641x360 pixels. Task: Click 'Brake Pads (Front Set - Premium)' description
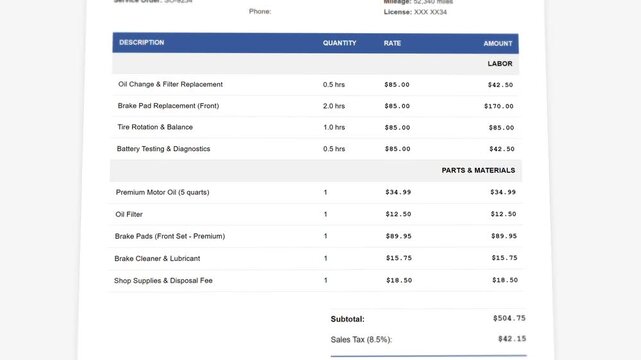[170, 236]
